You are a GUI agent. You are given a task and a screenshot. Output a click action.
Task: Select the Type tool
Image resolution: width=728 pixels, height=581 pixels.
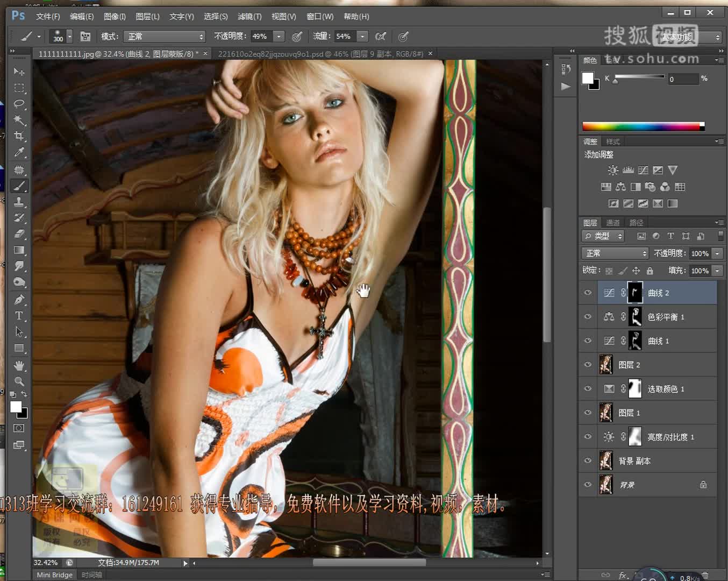(19, 315)
